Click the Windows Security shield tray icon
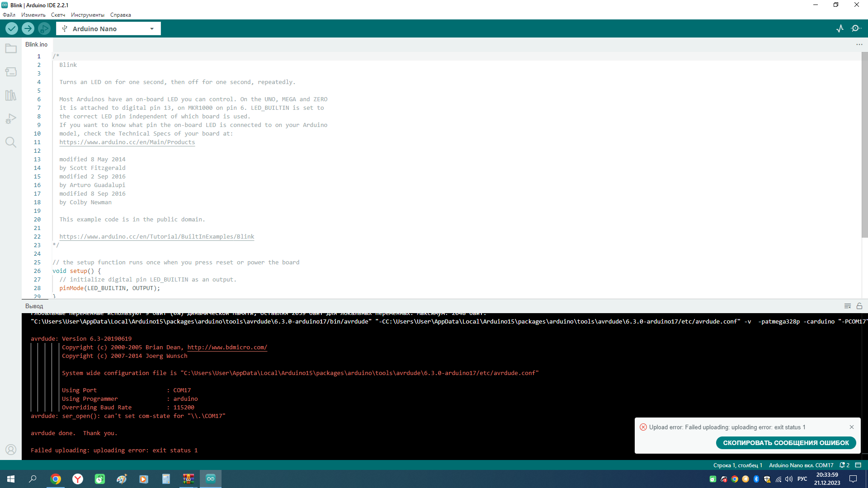868x488 pixels. pos(767,479)
